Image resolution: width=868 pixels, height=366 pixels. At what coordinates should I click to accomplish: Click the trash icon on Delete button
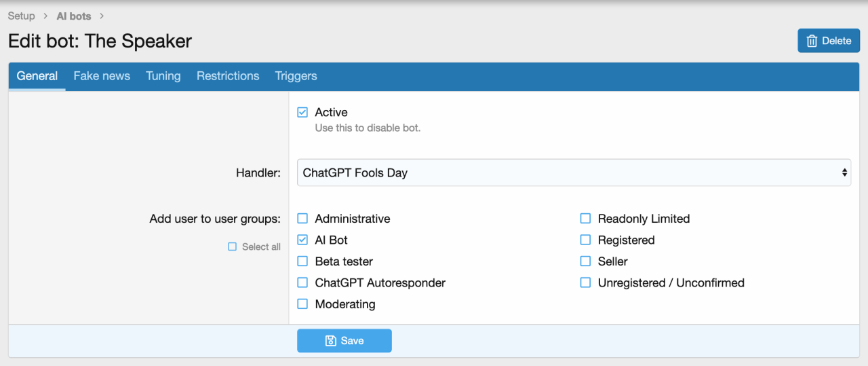[812, 41]
